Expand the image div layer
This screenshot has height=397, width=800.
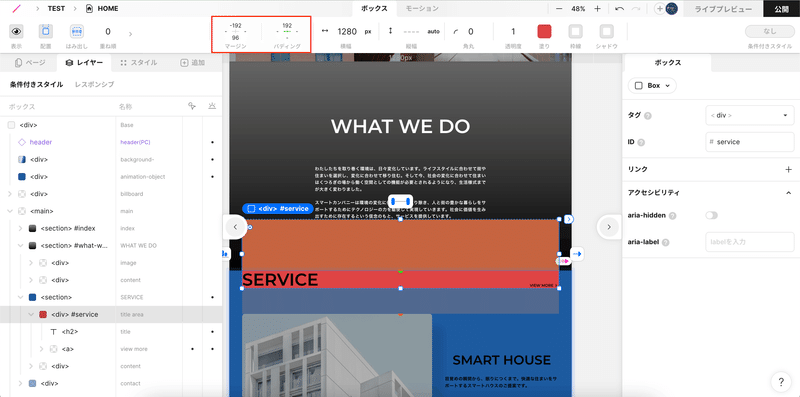31,263
